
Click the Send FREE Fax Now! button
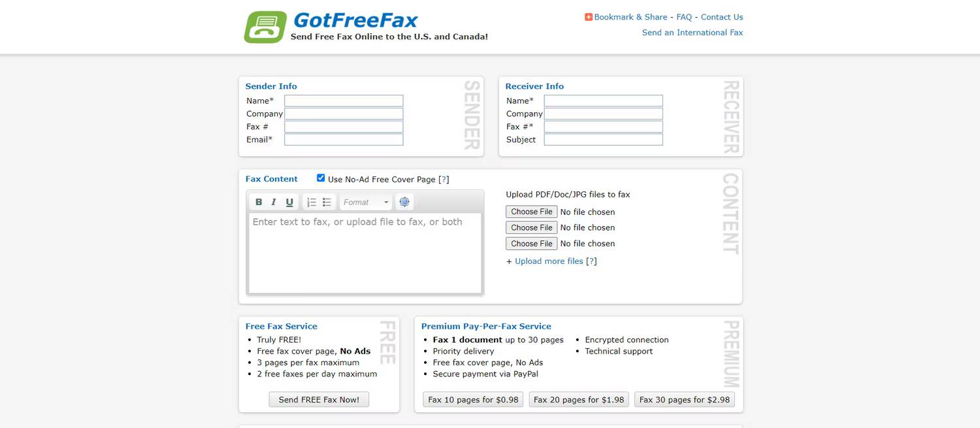(319, 399)
